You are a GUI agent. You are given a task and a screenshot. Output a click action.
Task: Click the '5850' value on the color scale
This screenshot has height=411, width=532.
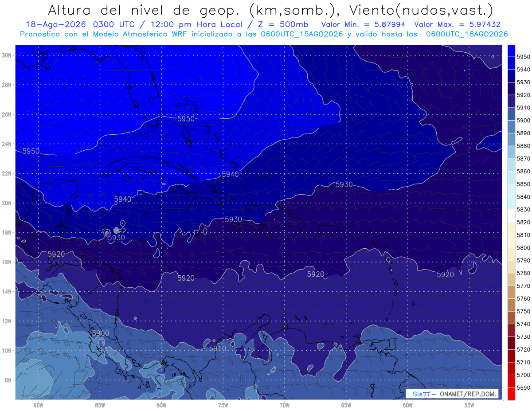point(524,184)
